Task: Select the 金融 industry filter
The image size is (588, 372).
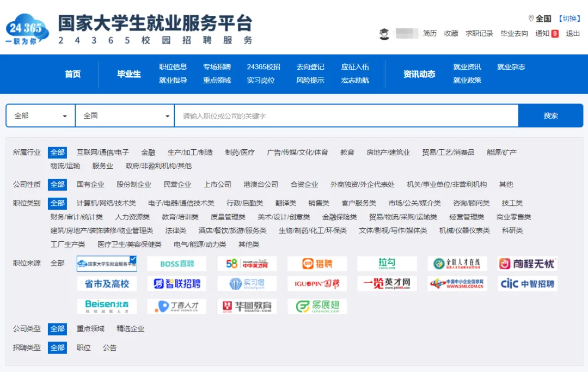Action: pos(148,152)
